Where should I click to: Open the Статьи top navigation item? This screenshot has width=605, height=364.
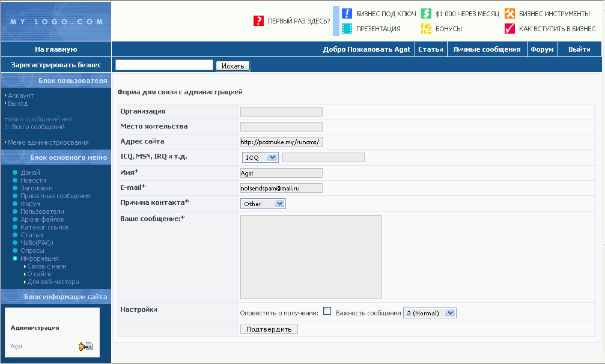click(431, 49)
